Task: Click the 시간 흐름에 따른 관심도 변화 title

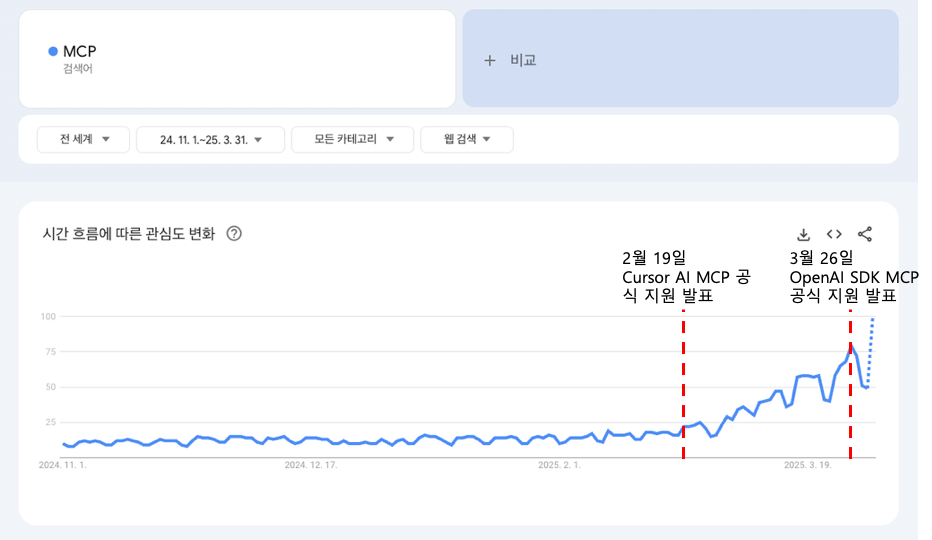Action: pos(128,234)
